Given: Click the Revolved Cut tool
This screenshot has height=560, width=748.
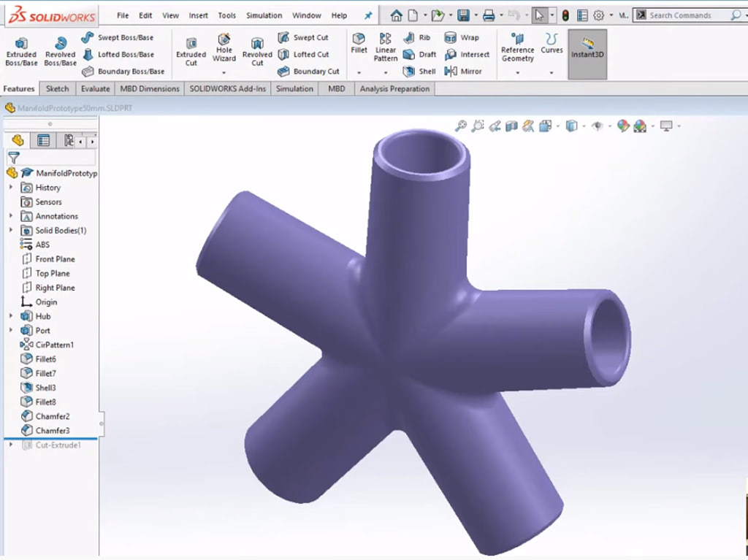Looking at the screenshot, I should coord(257,52).
